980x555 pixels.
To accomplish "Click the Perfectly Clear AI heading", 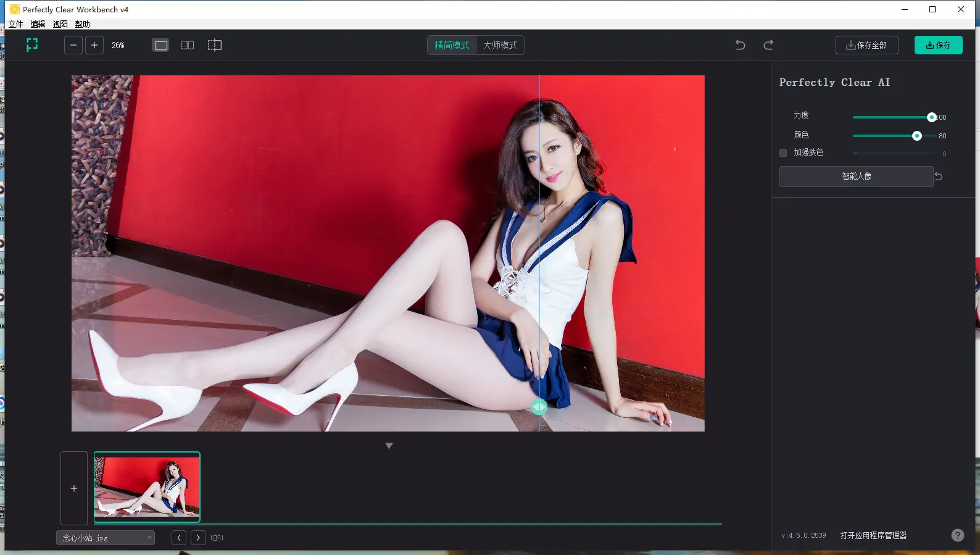I will (834, 82).
